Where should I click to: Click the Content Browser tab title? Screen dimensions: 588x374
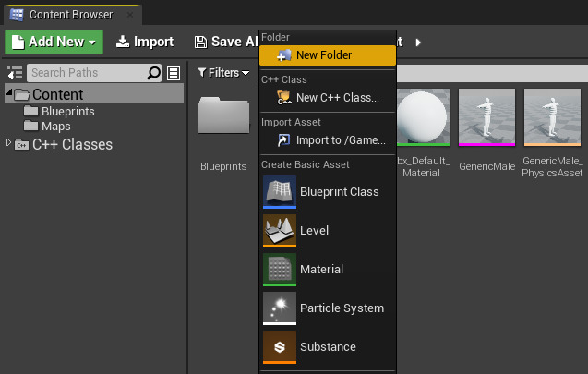pyautogui.click(x=71, y=15)
